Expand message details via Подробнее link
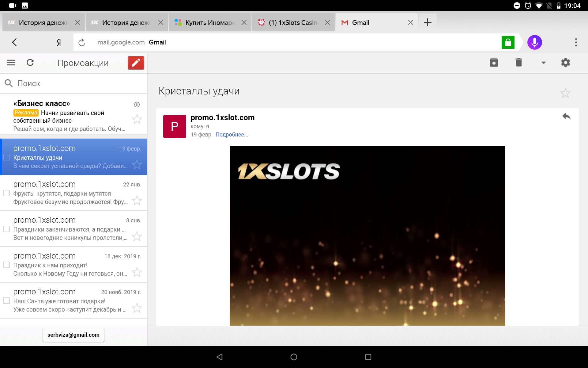This screenshot has width=588, height=368. coord(232,135)
